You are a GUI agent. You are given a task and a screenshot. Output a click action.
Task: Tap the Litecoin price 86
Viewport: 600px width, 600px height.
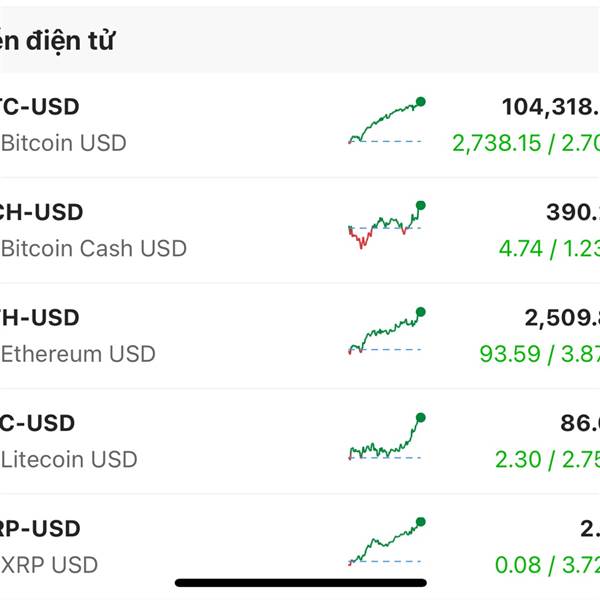point(580,424)
